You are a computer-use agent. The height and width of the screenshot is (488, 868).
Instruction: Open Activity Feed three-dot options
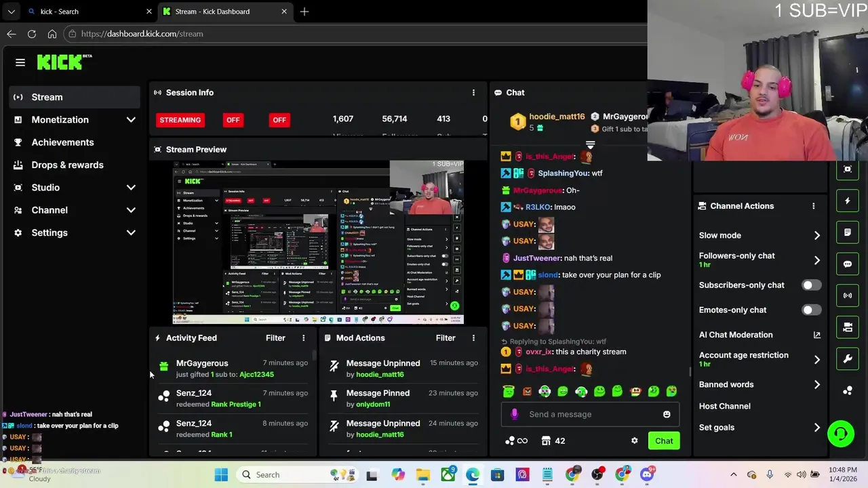point(303,338)
